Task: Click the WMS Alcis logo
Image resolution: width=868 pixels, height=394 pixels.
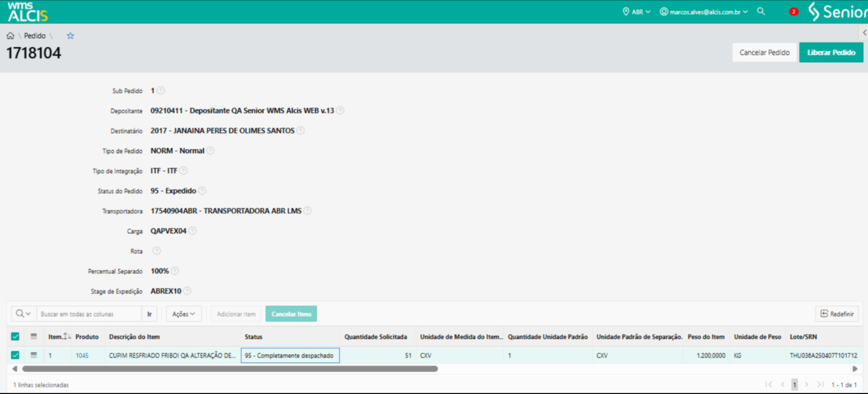Action: click(x=28, y=12)
